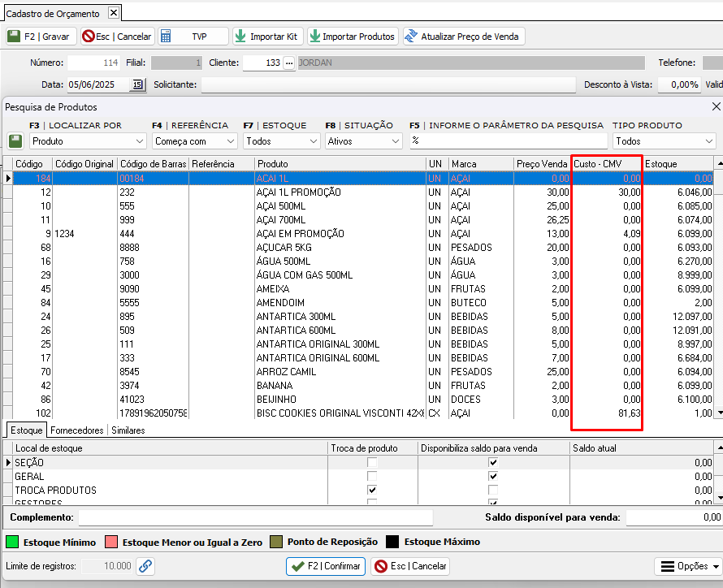The width and height of the screenshot is (723, 588).
Task: Click the calendar icon beside the date field
Action: 137,84
